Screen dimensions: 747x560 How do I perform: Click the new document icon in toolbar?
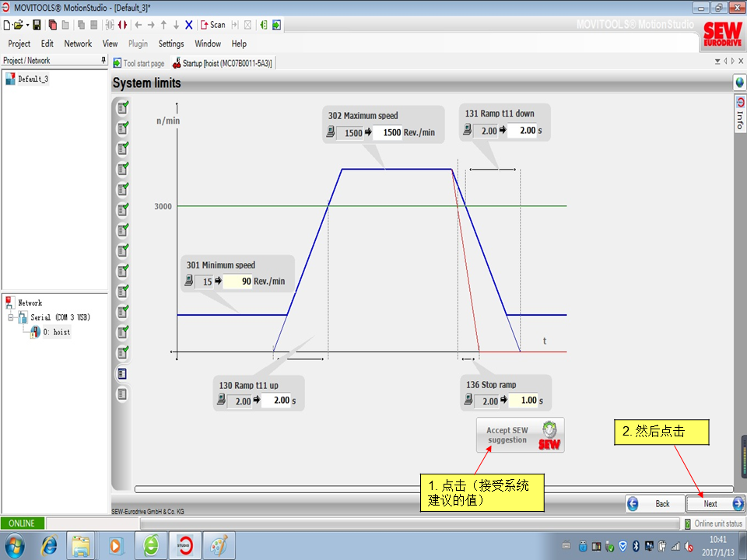pos(7,25)
